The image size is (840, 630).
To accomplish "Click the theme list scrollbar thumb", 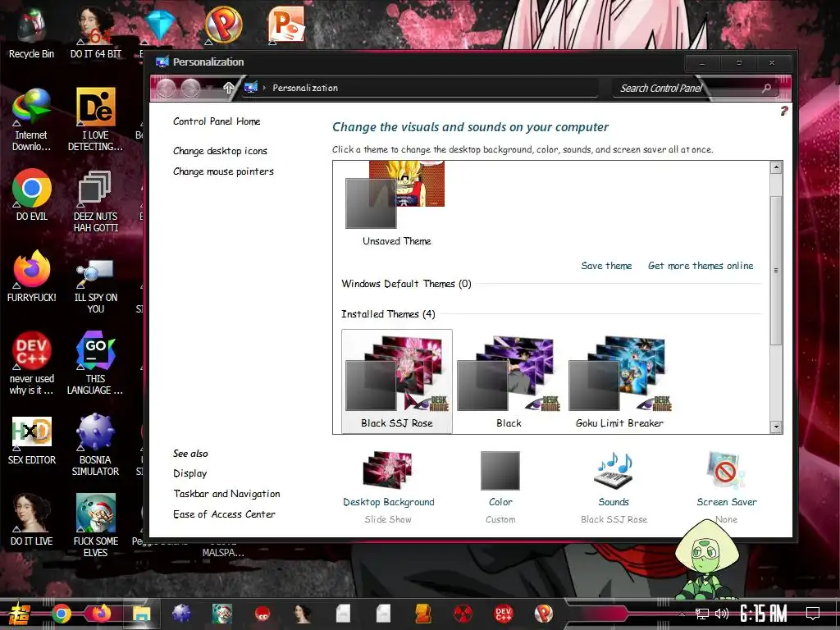I will tap(776, 271).
